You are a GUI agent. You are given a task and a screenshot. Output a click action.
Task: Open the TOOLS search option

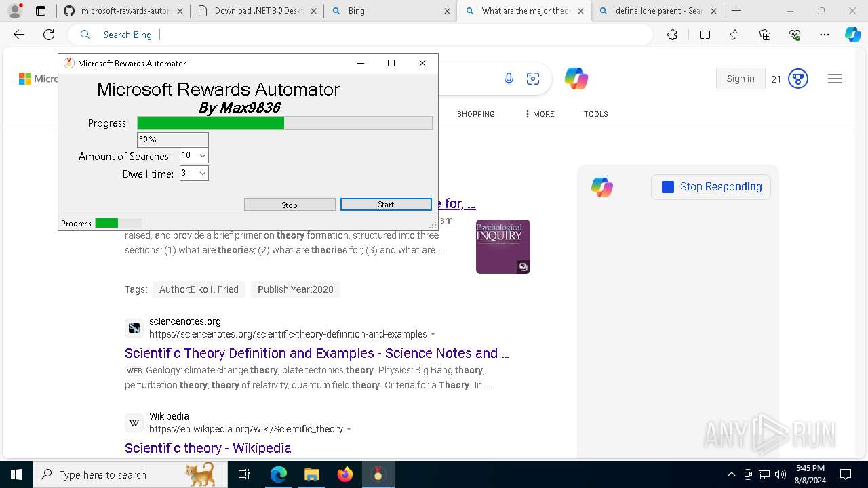pos(596,114)
